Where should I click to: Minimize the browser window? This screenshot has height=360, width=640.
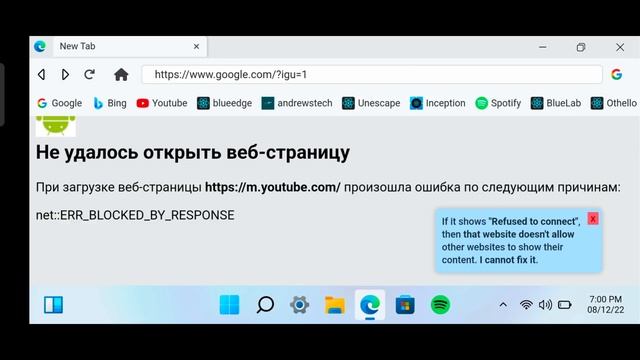[542, 47]
